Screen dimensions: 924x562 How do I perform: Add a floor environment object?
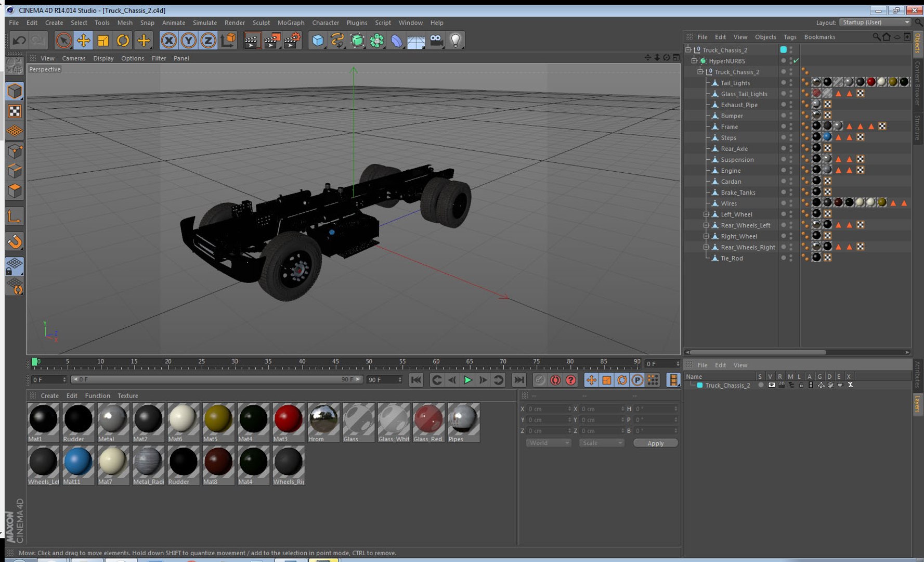(x=416, y=40)
